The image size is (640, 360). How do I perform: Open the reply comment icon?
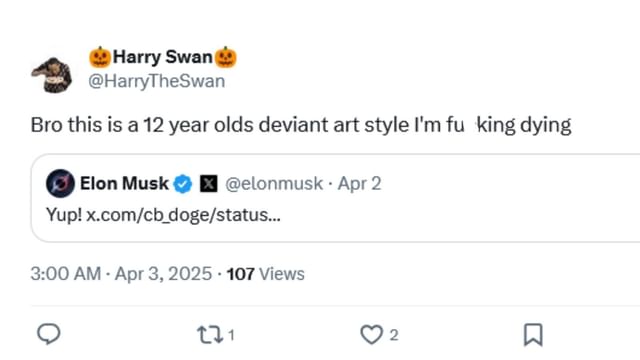[x=49, y=334]
